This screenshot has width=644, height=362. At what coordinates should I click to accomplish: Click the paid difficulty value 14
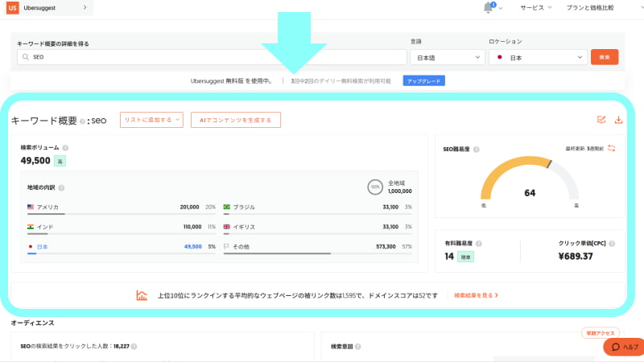(449, 256)
